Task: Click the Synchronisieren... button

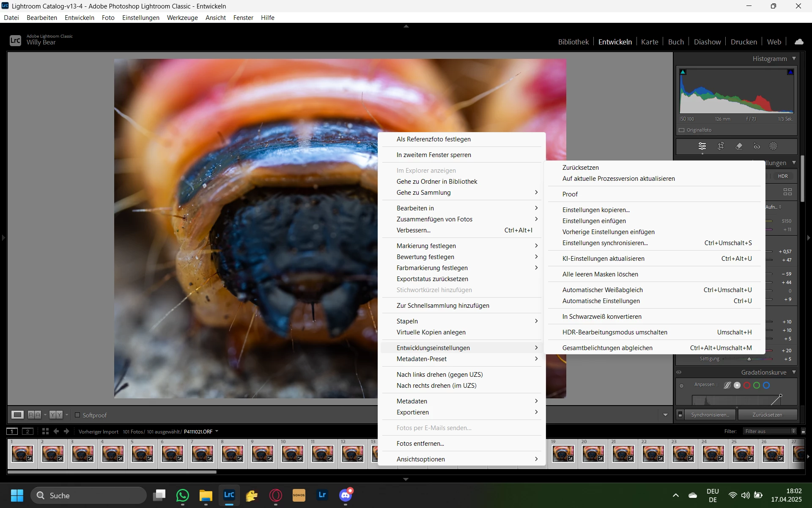Action: tap(710, 415)
